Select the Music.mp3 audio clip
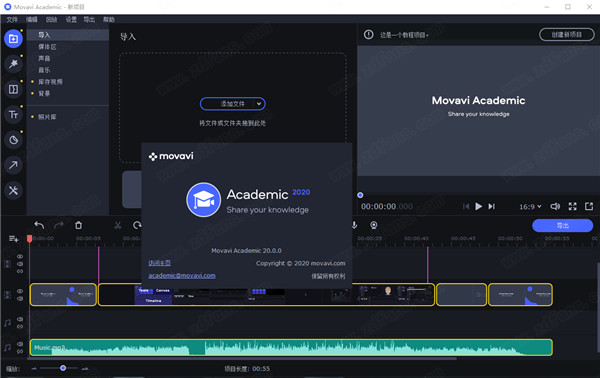Viewport: 600px width, 378px height. coord(291,347)
